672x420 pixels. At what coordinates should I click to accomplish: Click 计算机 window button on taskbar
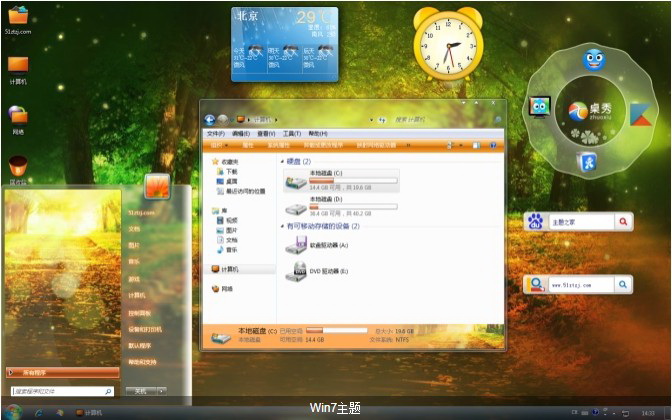pyautogui.click(x=89, y=413)
